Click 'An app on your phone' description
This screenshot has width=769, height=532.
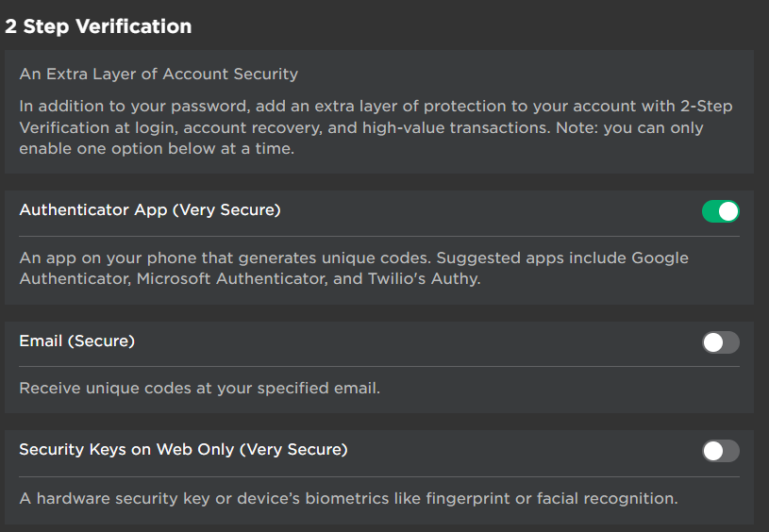click(103, 258)
